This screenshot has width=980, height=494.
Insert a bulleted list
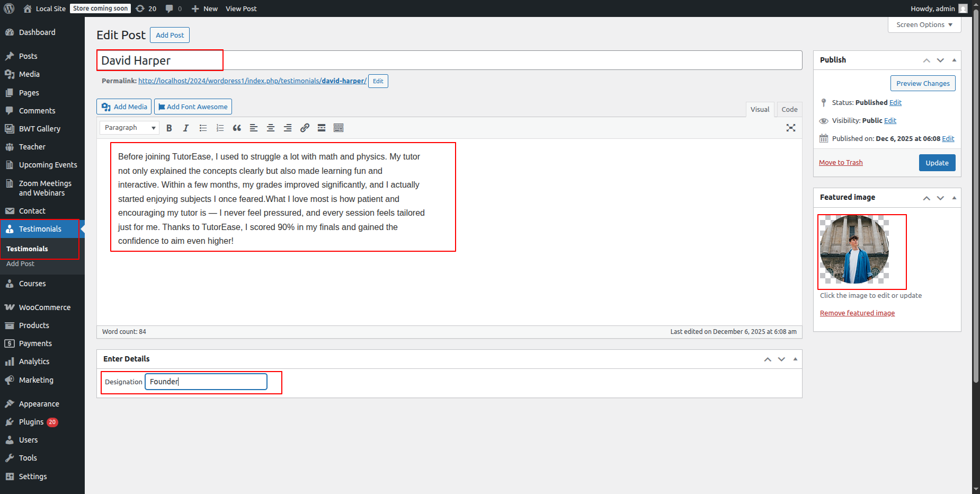pos(203,128)
